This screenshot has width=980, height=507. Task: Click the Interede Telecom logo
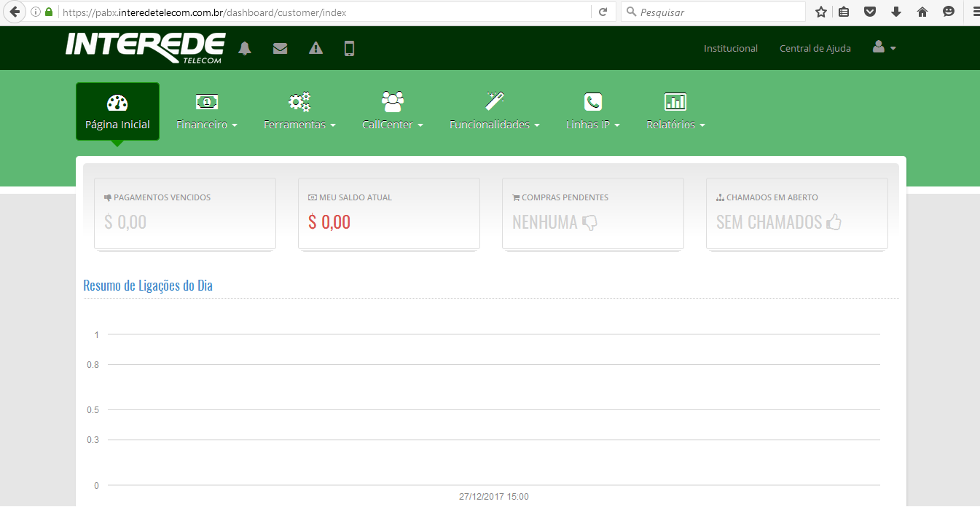146,49
